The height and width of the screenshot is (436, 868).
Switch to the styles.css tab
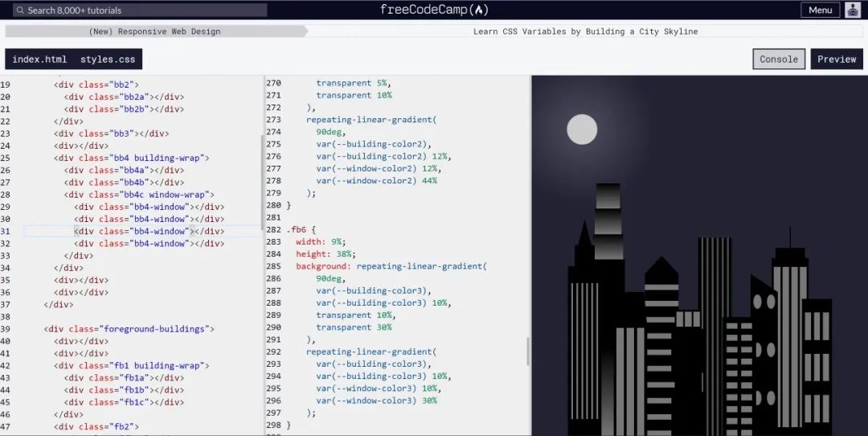point(108,60)
